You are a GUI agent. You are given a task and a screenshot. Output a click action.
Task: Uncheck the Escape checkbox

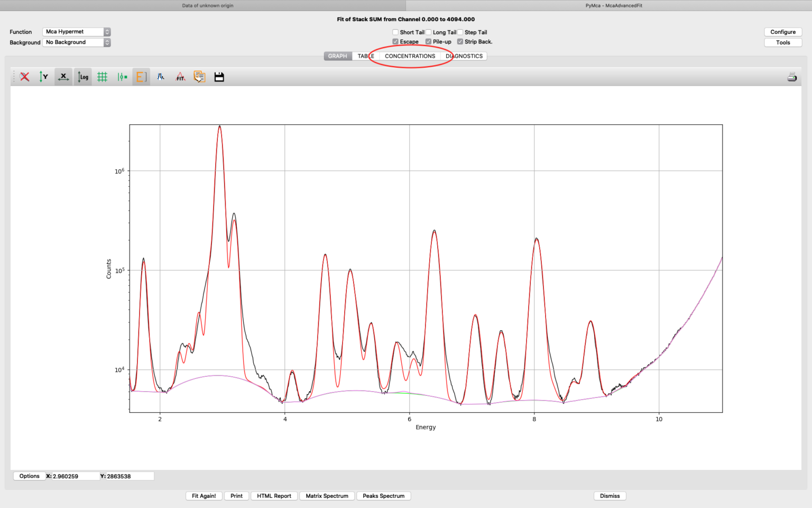pyautogui.click(x=395, y=42)
